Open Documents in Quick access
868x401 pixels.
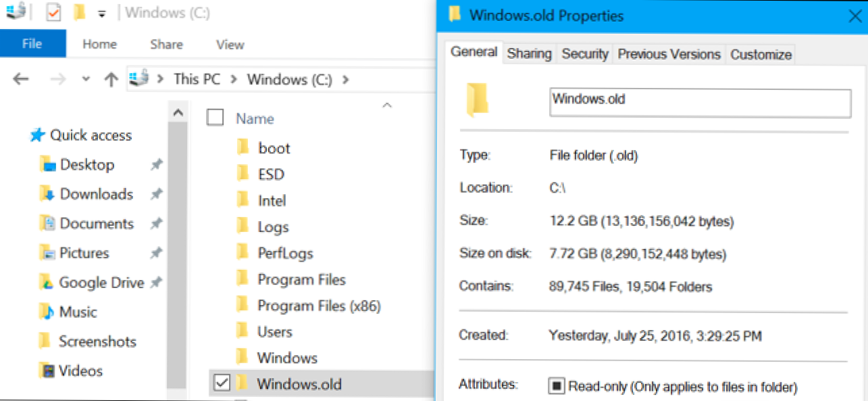[x=97, y=223]
